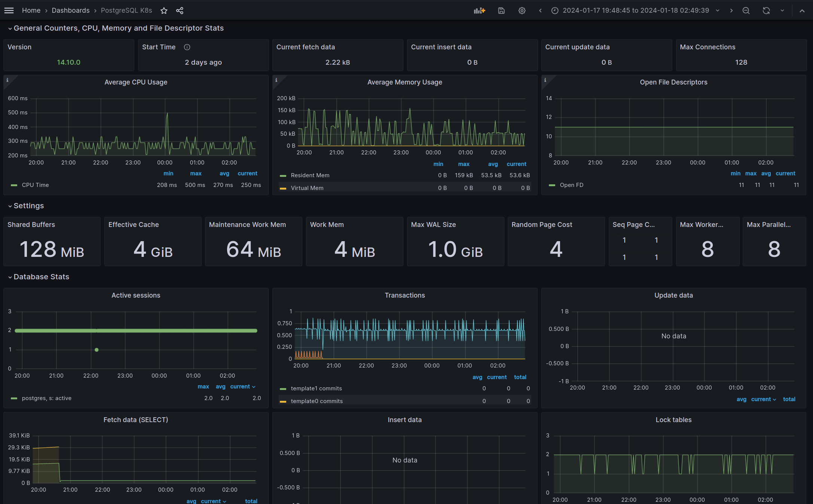The width and height of the screenshot is (813, 504).
Task: Go to Home breadcrumb
Action: point(31,10)
